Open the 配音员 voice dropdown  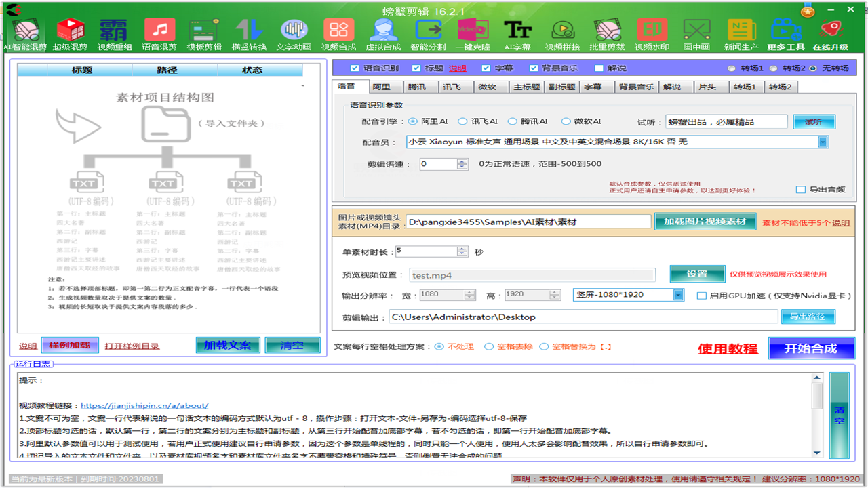click(x=823, y=142)
